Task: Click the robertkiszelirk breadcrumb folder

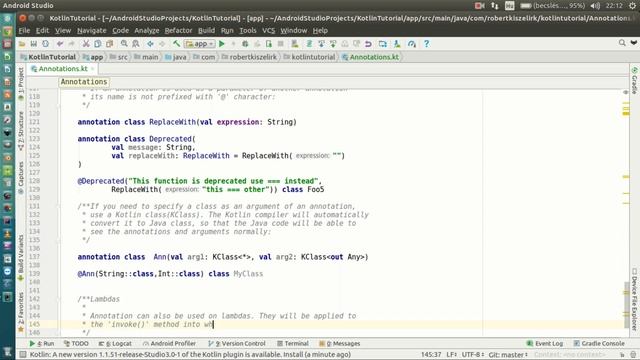Action: click(249, 57)
